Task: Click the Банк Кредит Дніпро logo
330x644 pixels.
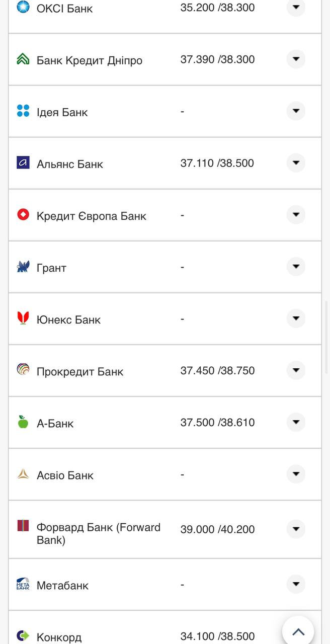Action: tap(23, 59)
